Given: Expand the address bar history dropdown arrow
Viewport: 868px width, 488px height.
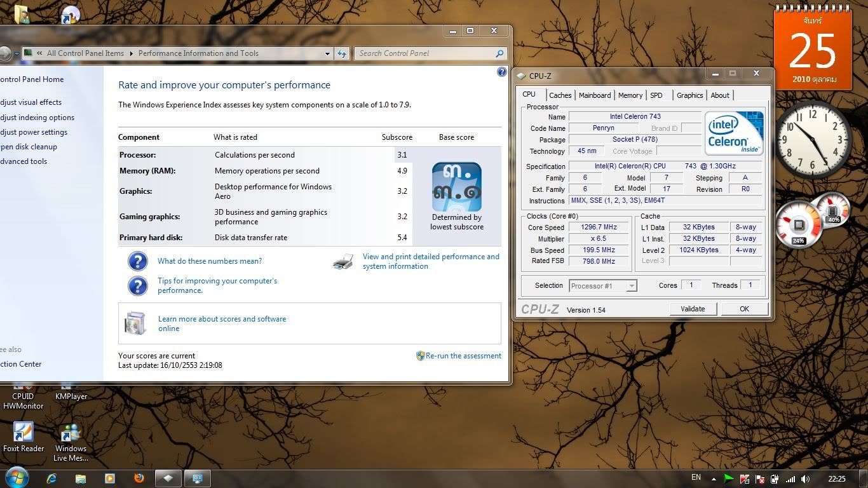Looking at the screenshot, I should (327, 53).
